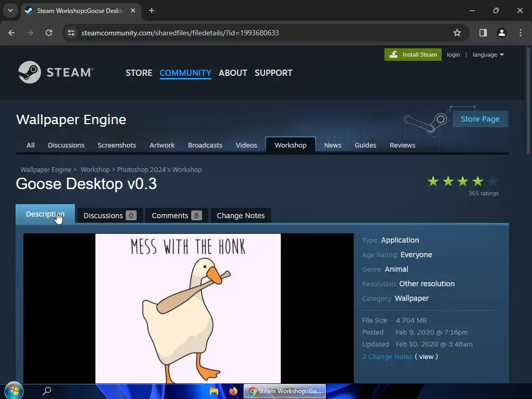This screenshot has height=399, width=532.
Task: Reload the page with refresh icon
Action: (x=49, y=33)
